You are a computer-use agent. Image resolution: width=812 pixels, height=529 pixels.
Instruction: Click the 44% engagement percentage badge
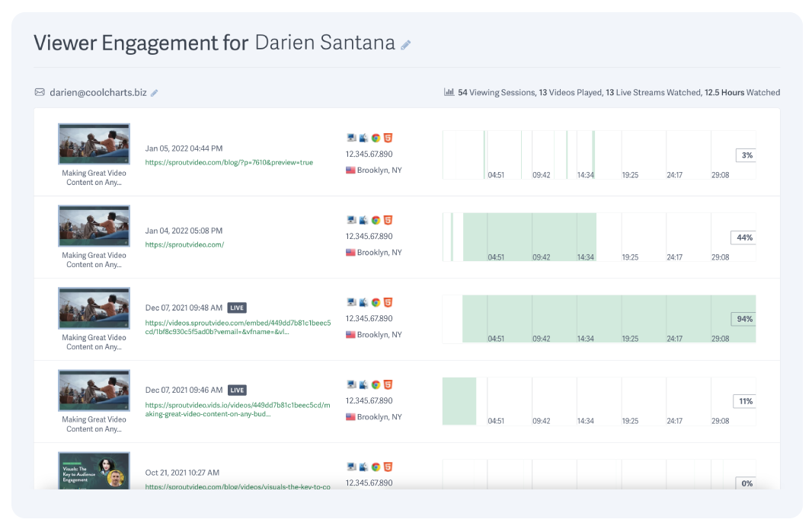tap(743, 237)
